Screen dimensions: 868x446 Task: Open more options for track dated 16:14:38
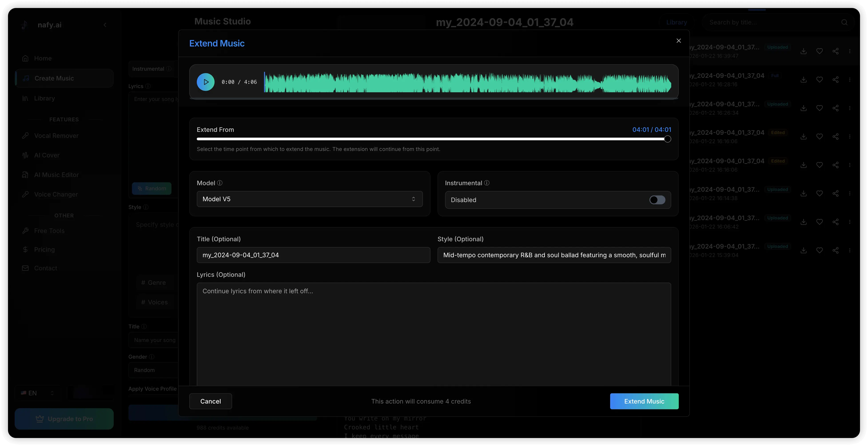click(x=850, y=193)
